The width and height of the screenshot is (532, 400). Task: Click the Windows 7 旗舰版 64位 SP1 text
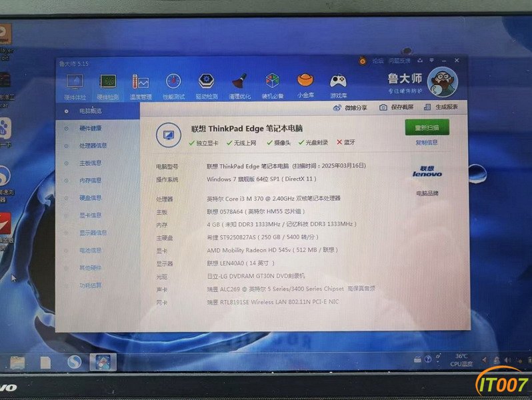[261, 179]
